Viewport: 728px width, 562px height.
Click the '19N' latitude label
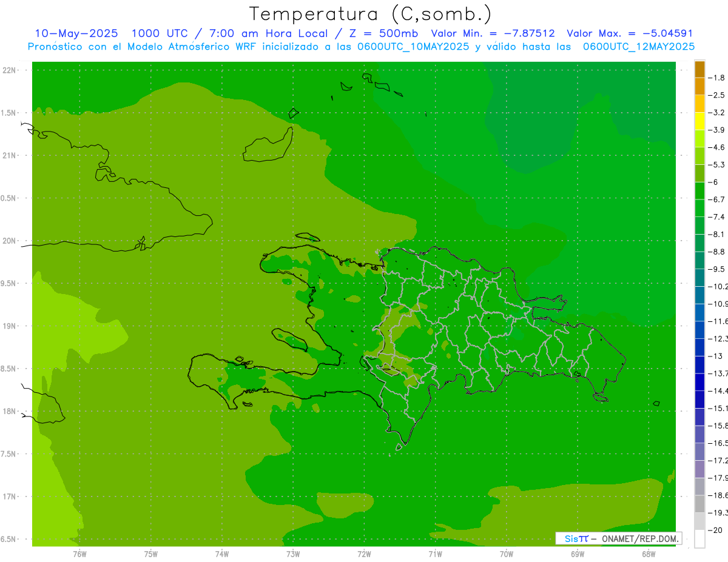point(10,326)
